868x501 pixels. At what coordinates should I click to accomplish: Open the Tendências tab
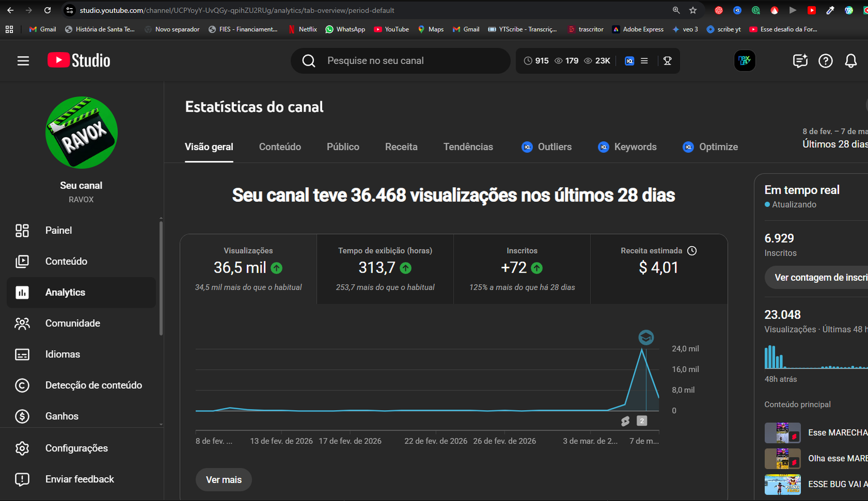(468, 147)
